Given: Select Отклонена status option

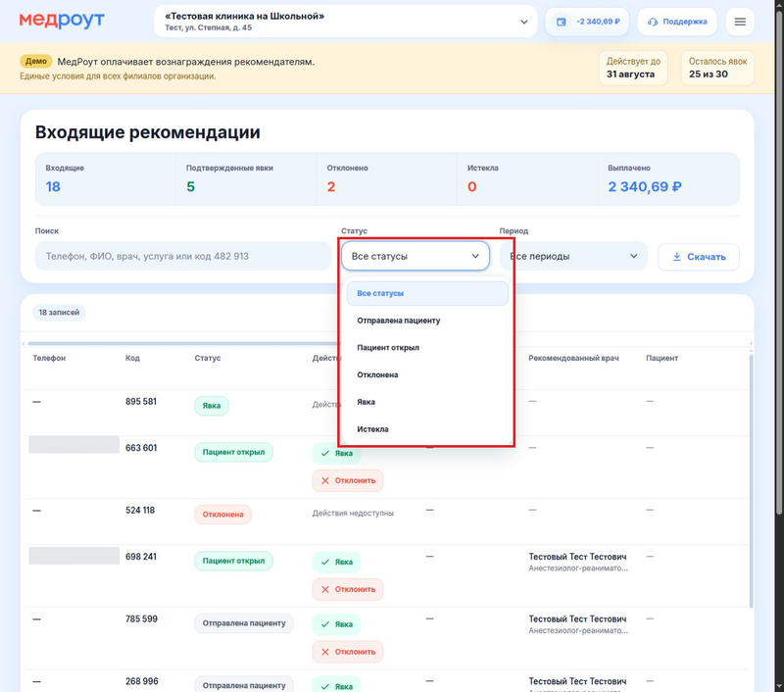Looking at the screenshot, I should tap(427, 375).
